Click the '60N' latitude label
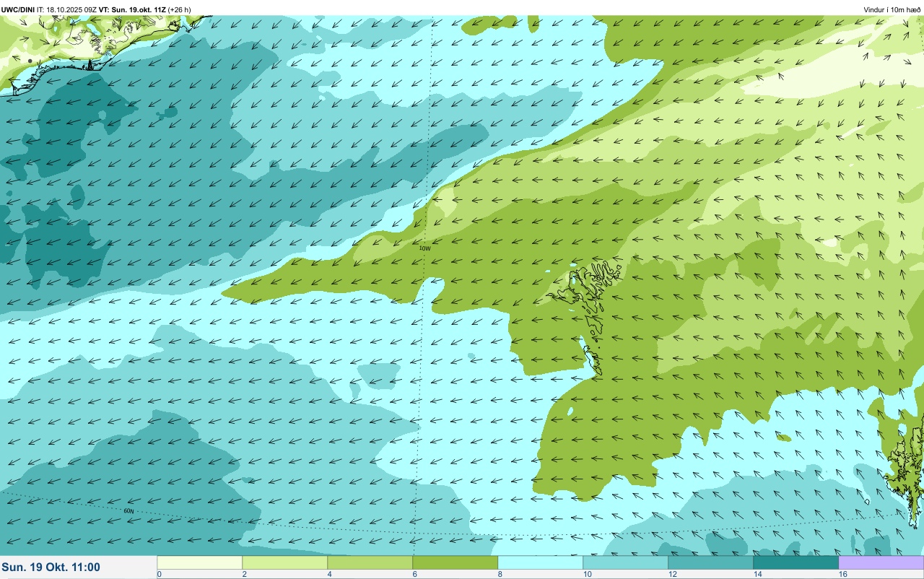The width and height of the screenshot is (924, 579). tap(128, 511)
